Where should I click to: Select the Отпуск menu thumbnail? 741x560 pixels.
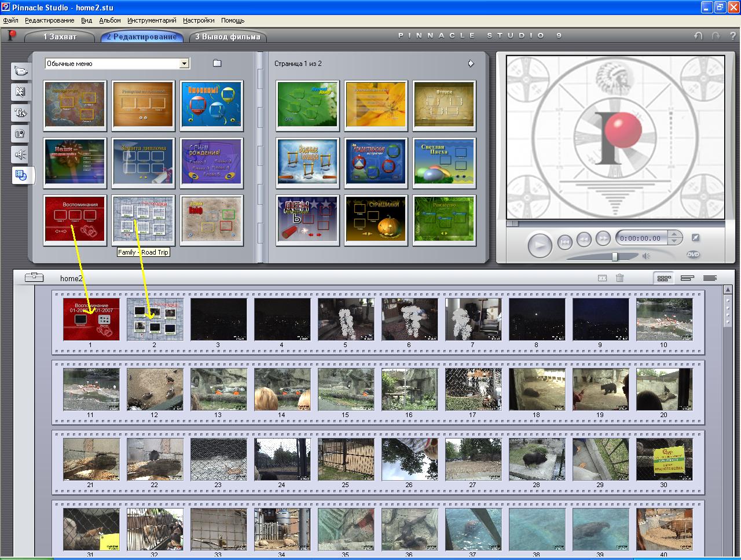444,105
